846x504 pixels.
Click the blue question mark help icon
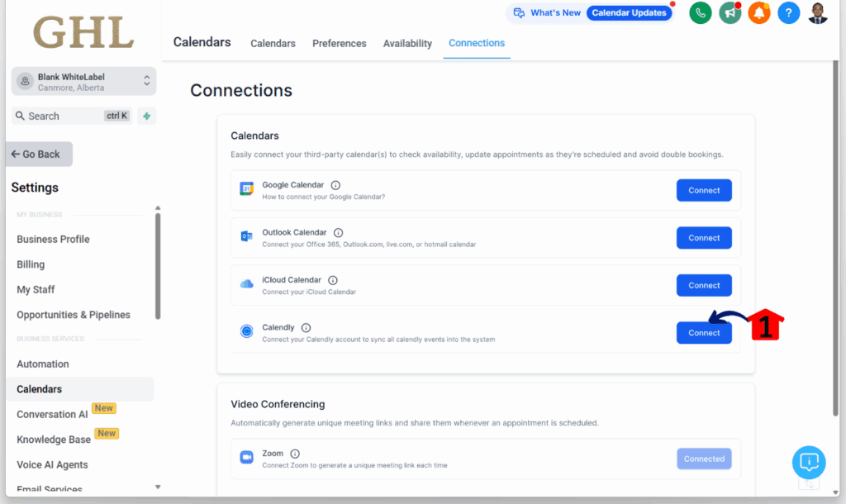click(788, 13)
